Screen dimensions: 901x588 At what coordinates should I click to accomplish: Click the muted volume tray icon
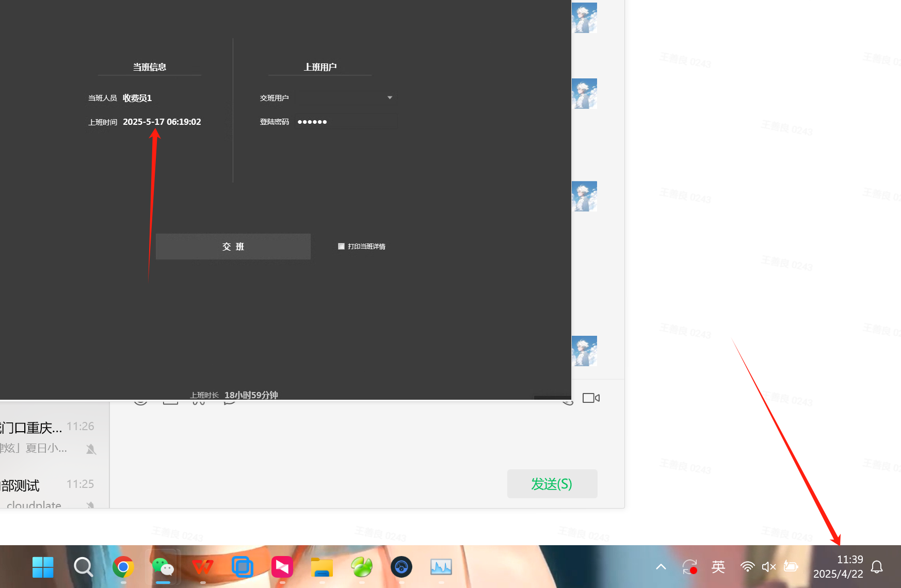pos(769,567)
